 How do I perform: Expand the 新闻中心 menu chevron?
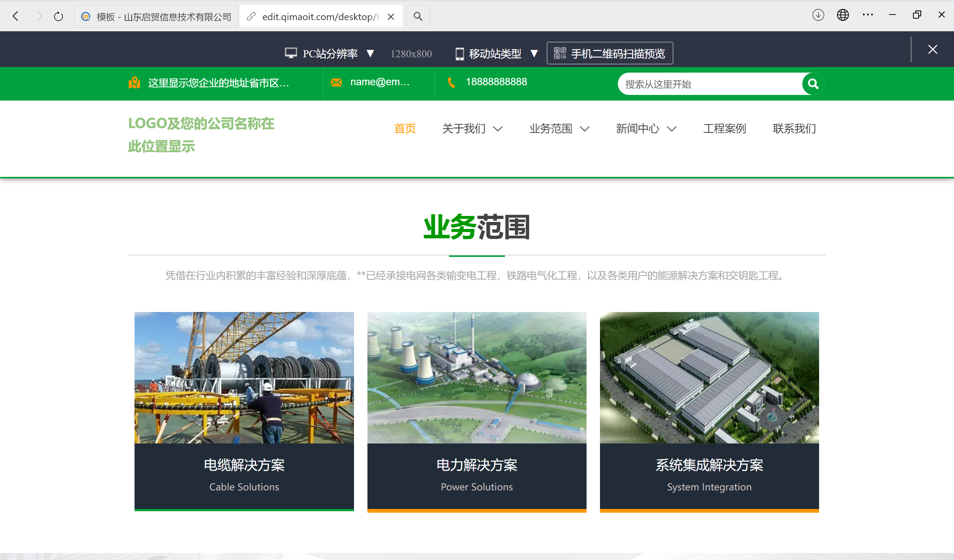coord(671,129)
